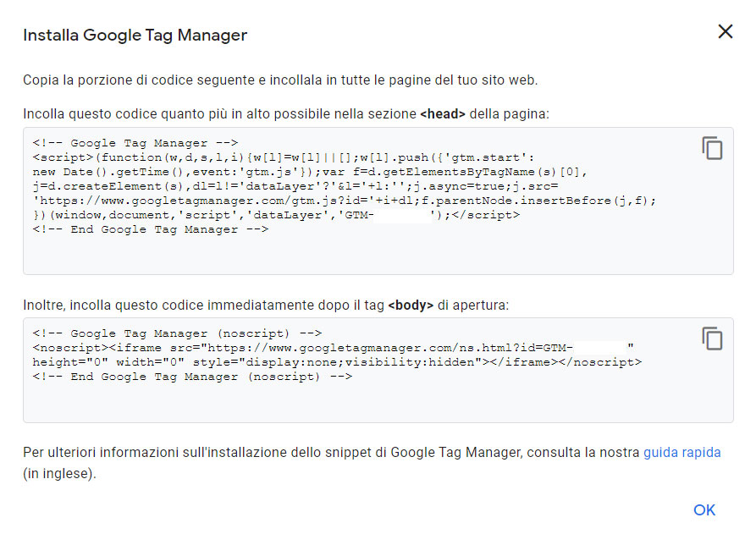Click the End Google Tag Manager comment line

click(x=151, y=229)
